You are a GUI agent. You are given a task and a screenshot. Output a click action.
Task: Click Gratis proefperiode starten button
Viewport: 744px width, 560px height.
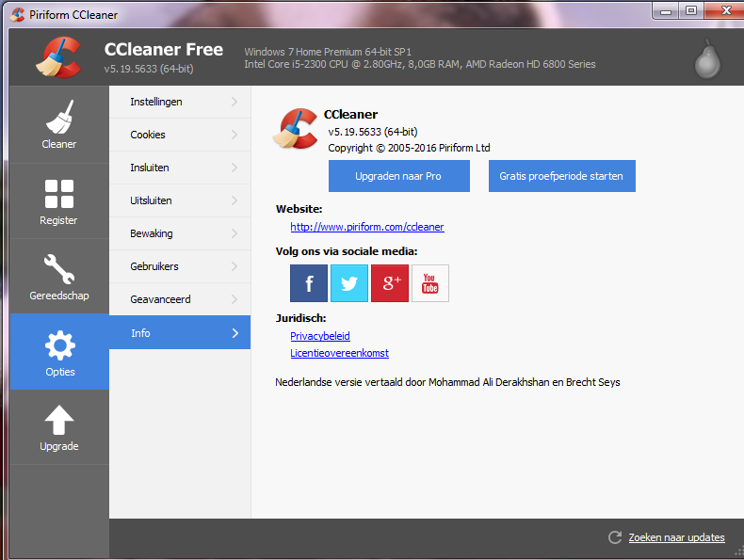561,176
